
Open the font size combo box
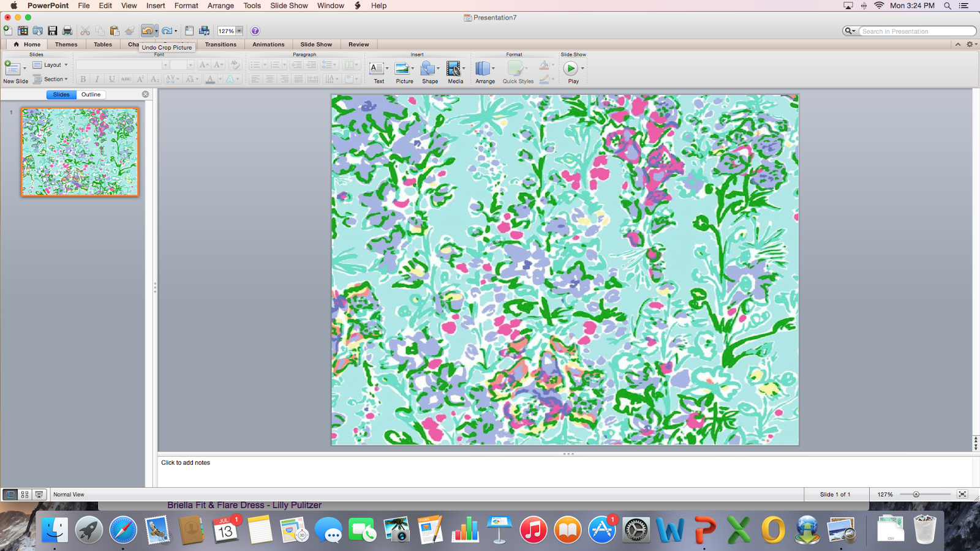click(182, 65)
